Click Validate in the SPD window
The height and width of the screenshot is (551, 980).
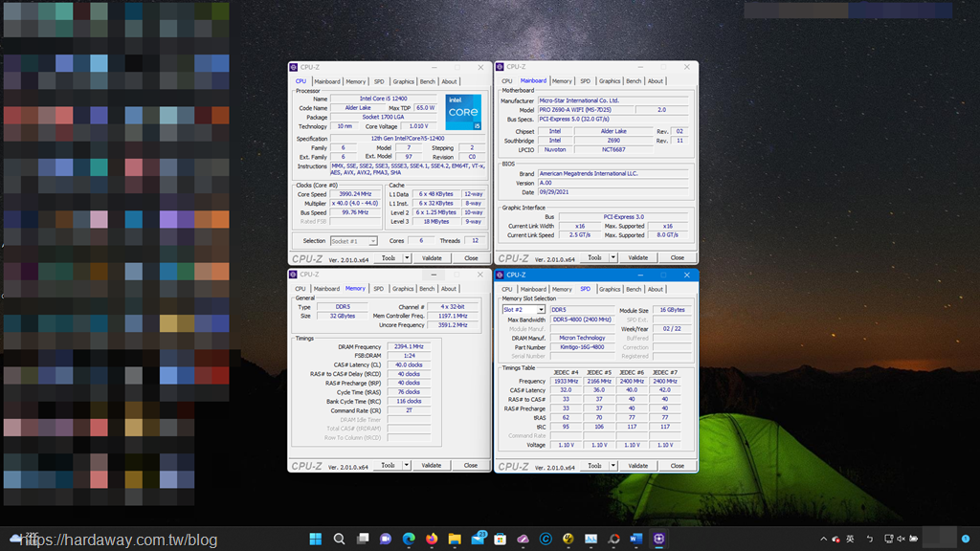click(638, 466)
